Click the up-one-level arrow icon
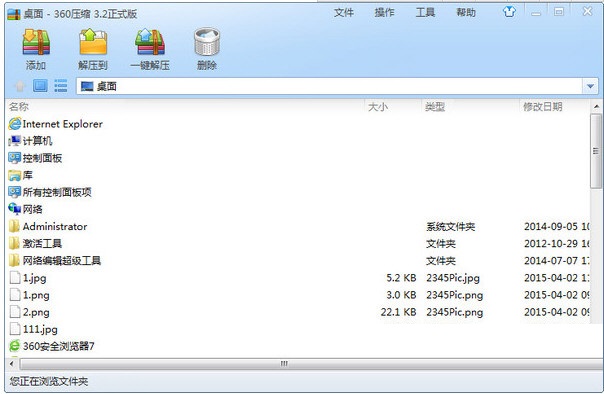 20,86
